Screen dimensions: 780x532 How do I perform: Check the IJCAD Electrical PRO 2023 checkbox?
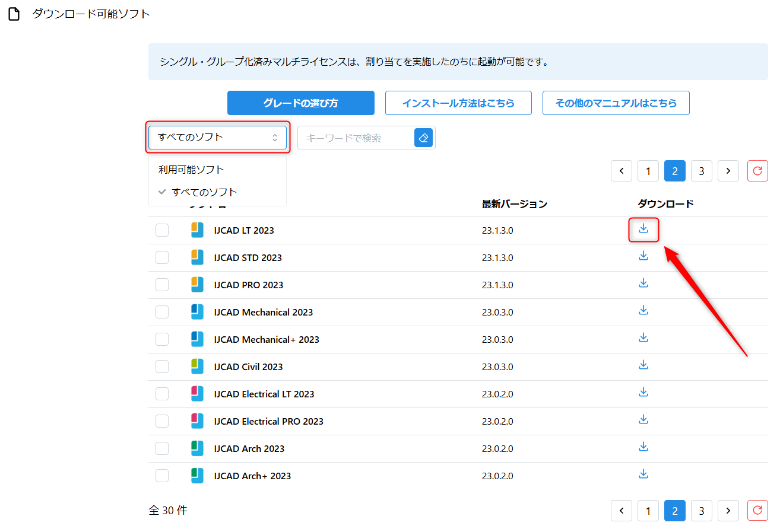(162, 421)
